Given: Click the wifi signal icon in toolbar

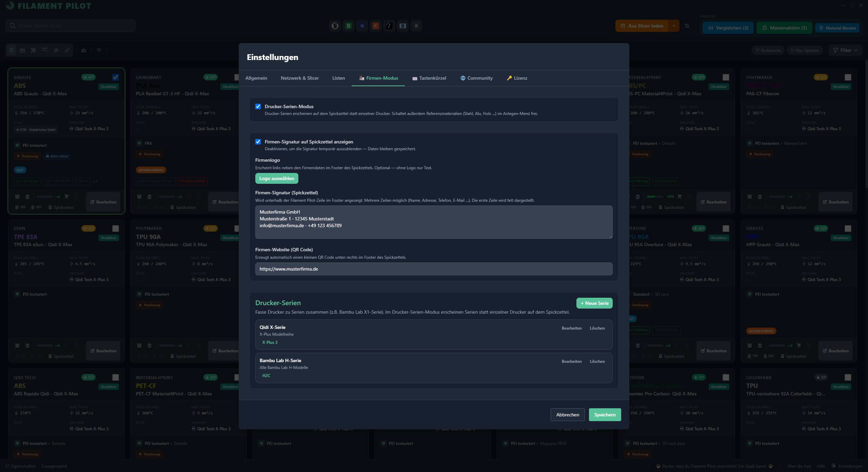Looking at the screenshot, I should click(99, 50).
